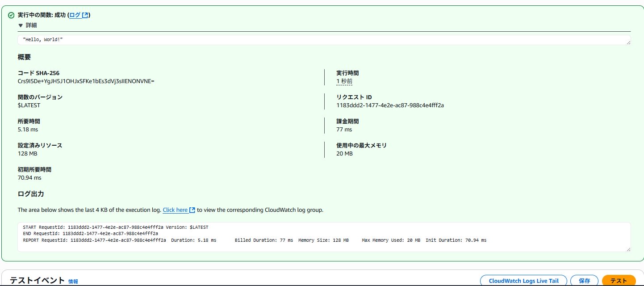Open the Click here CloudWatch log group link

click(x=175, y=210)
